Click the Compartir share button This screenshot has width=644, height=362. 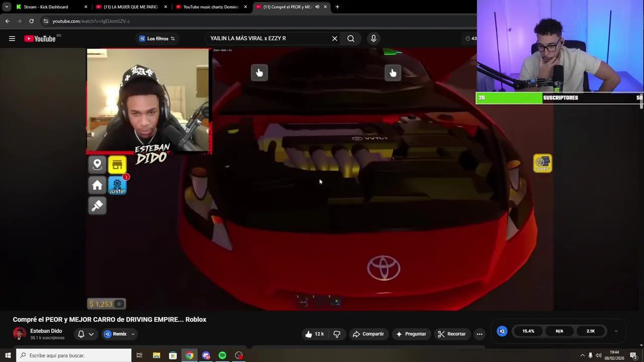tap(368, 334)
